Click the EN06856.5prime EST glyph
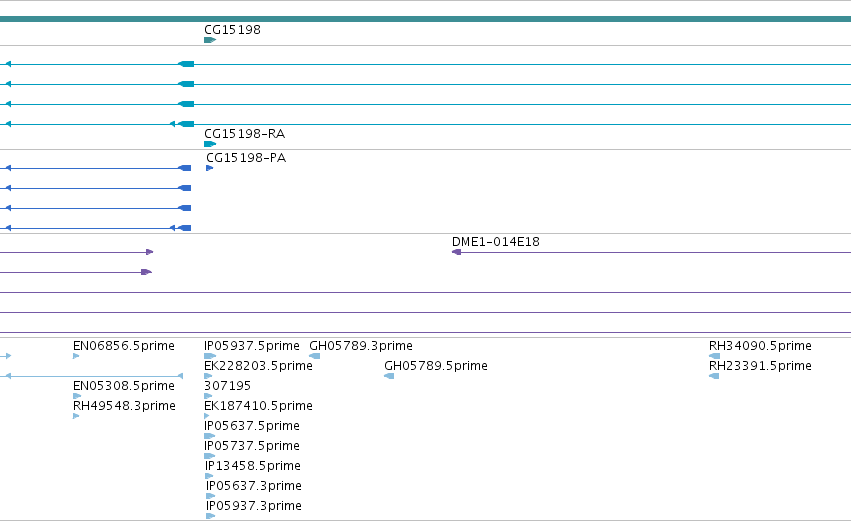The width and height of the screenshot is (851, 521). click(76, 357)
